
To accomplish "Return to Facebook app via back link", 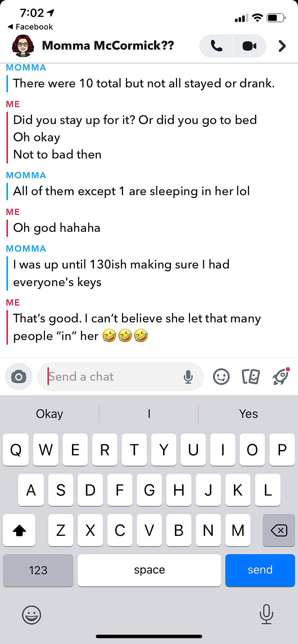I will 30,27.
